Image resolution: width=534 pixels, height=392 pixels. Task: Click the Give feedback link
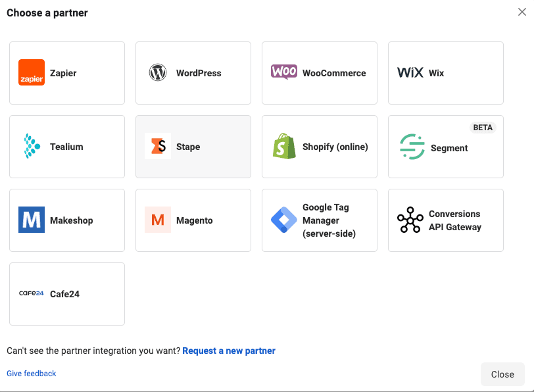click(31, 373)
